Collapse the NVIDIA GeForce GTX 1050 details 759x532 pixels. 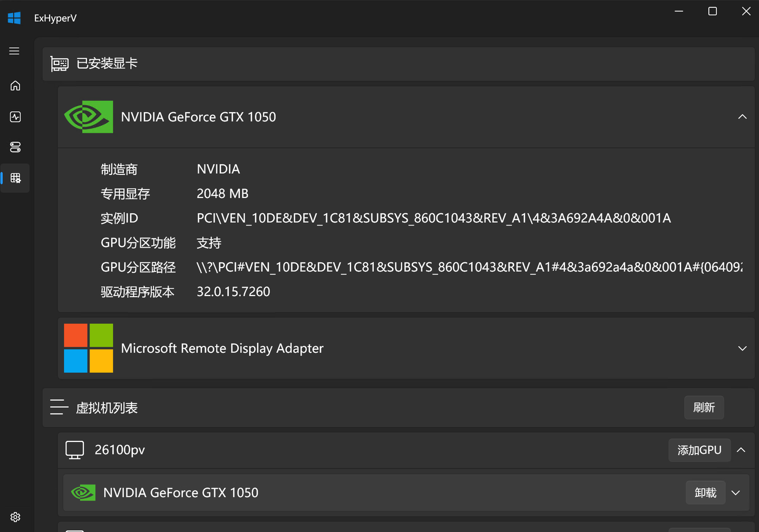tap(742, 116)
